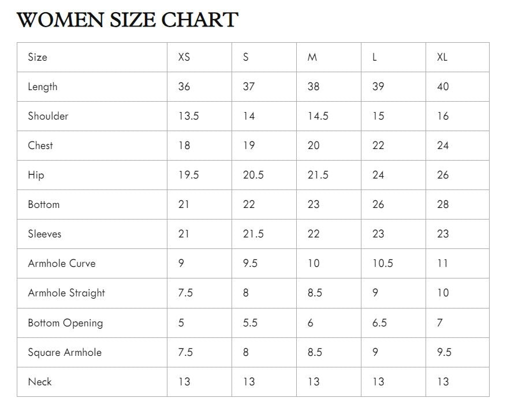Image resolution: width=511 pixels, height=420 pixels.
Task: Click the WOMEN SIZE CHART heading
Action: tap(128, 20)
